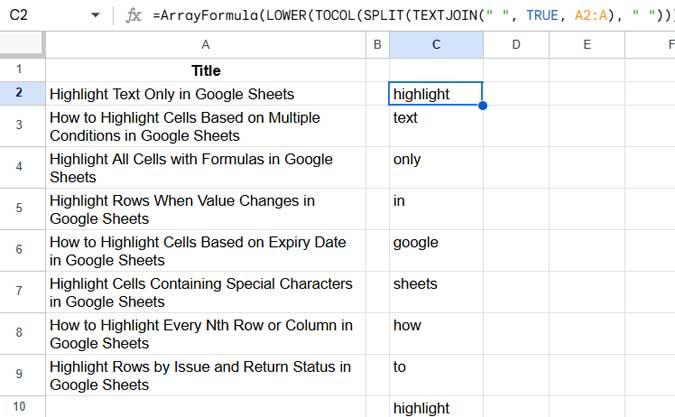Select column D header
675x417 pixels.
(516, 45)
